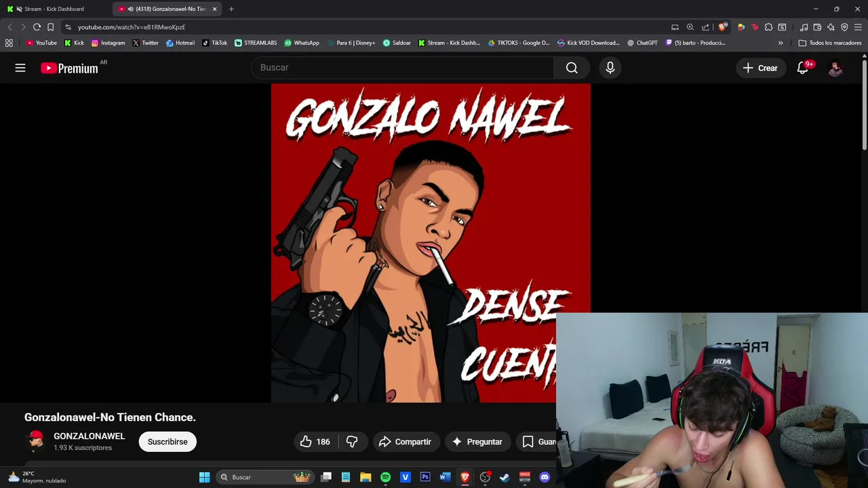Open the WhatsApp bookmark

(x=301, y=43)
